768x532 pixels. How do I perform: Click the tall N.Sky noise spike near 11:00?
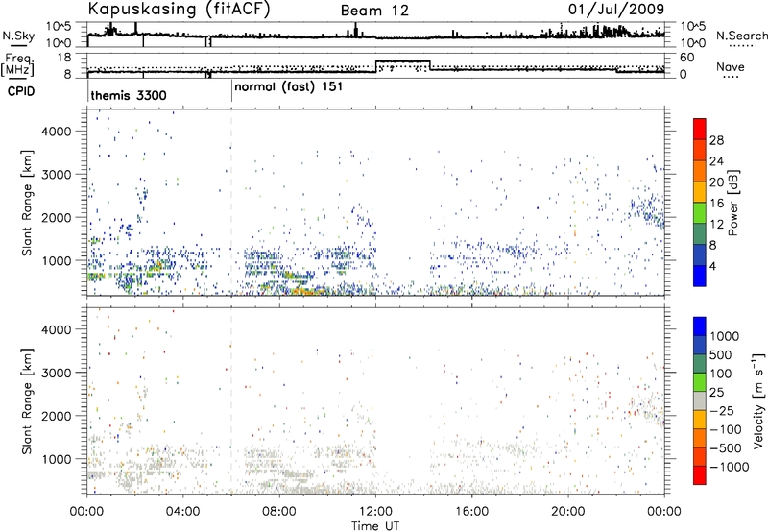coord(355,30)
